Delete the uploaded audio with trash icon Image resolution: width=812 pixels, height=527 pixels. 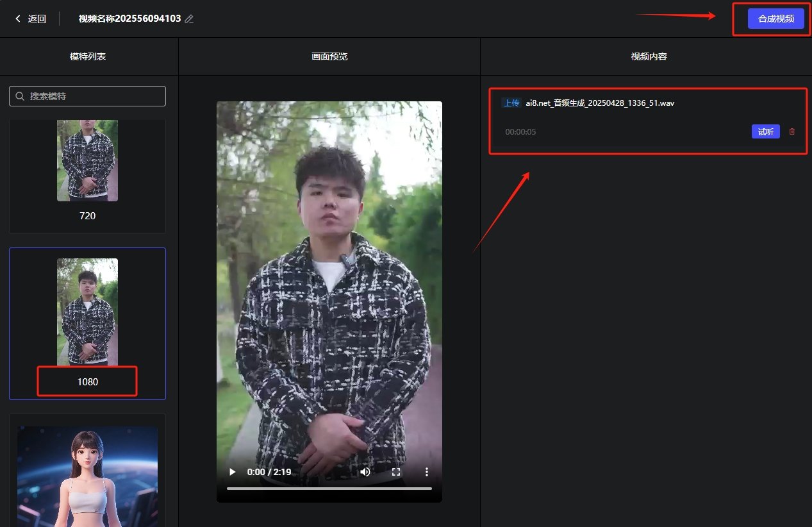point(791,131)
